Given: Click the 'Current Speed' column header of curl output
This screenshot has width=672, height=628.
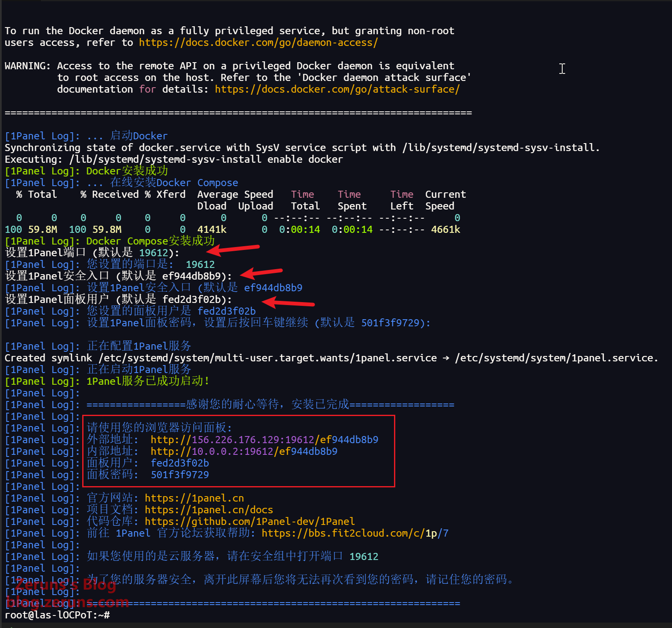Looking at the screenshot, I should click(446, 200).
